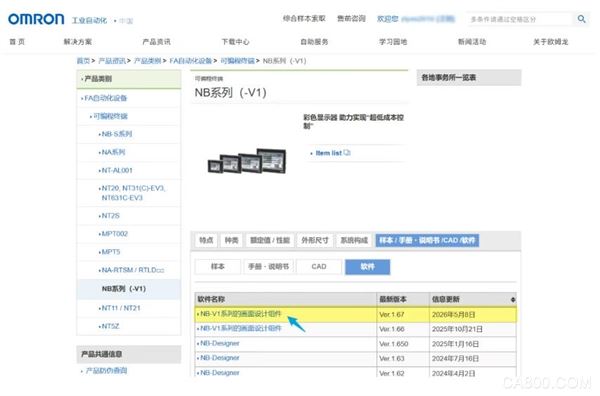Click the NB series product image
600x396 pixels.
[247, 161]
